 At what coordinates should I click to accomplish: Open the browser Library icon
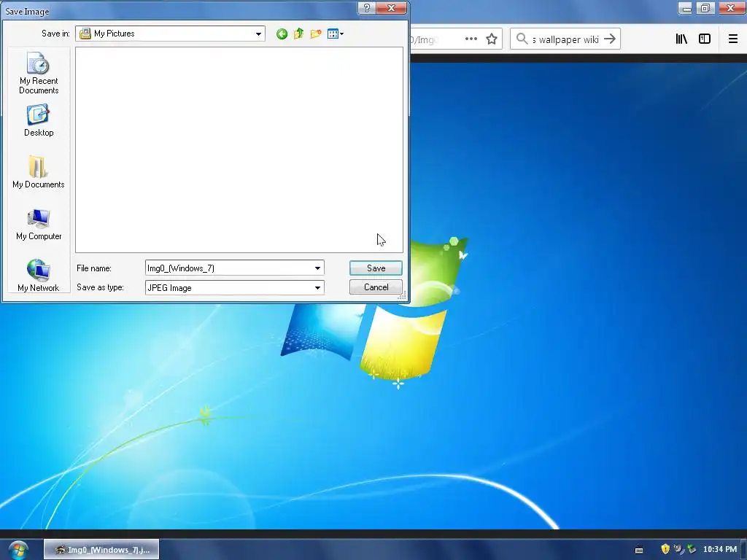point(681,39)
